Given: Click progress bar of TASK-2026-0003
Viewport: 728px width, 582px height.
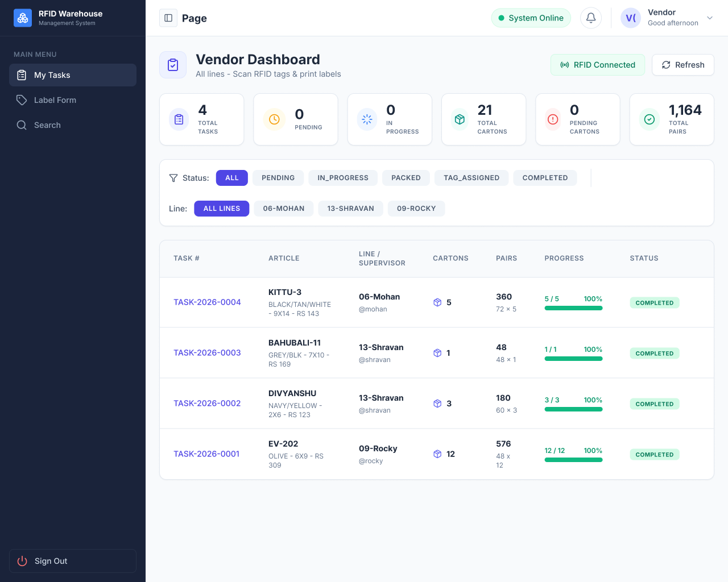Looking at the screenshot, I should tap(573, 359).
